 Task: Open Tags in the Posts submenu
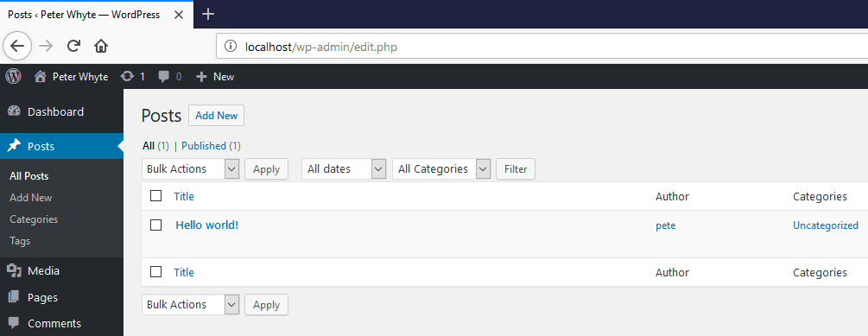[20, 241]
